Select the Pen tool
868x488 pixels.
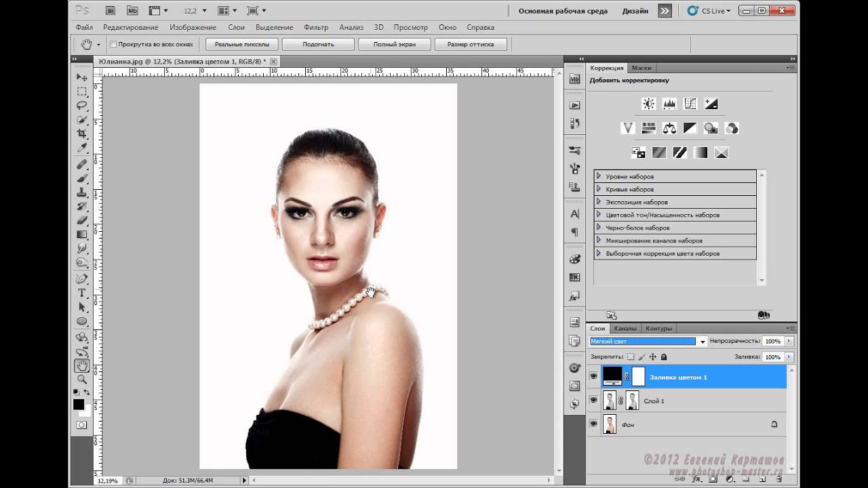(82, 279)
